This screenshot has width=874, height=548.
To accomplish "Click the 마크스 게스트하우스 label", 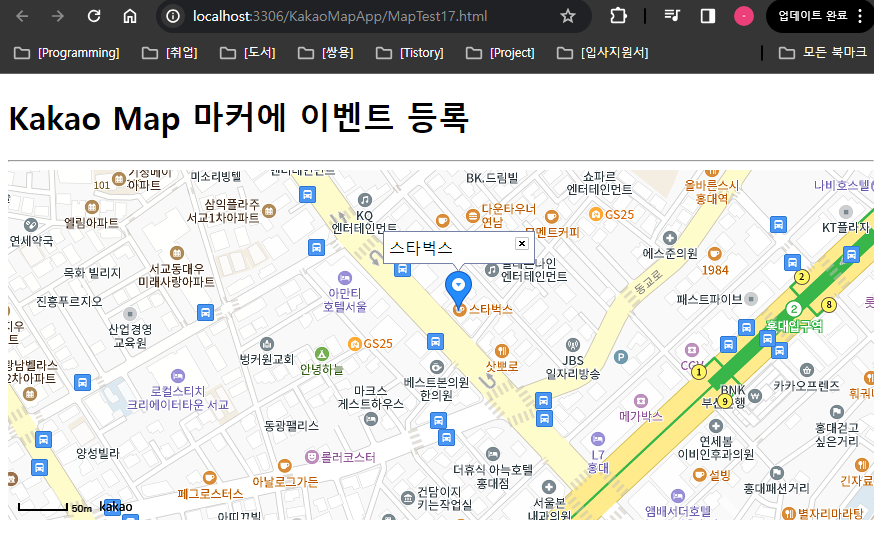I will [x=371, y=397].
